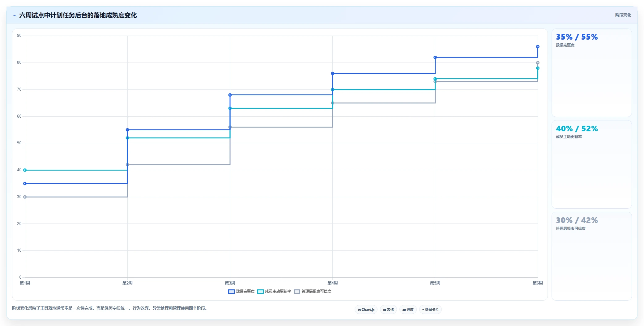The width and height of the screenshot is (644, 326).
Task: Toggle 成员主动更新率 series in chart legend
Action: coord(274,291)
